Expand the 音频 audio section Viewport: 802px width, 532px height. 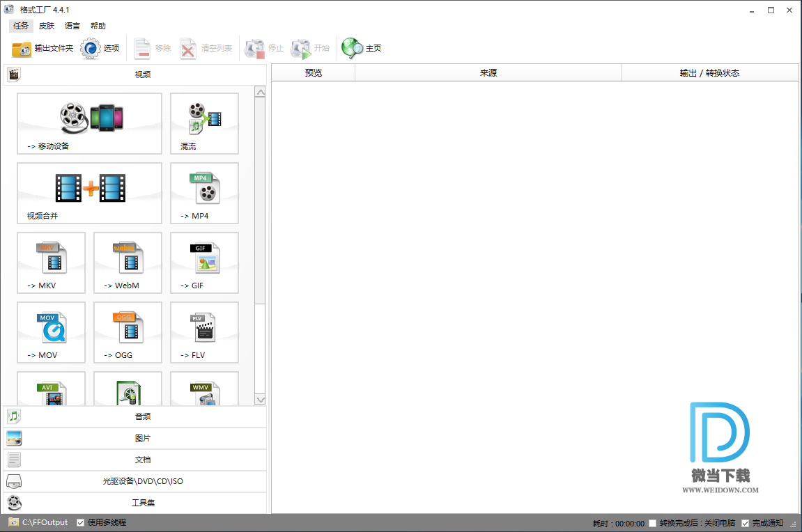[x=135, y=416]
